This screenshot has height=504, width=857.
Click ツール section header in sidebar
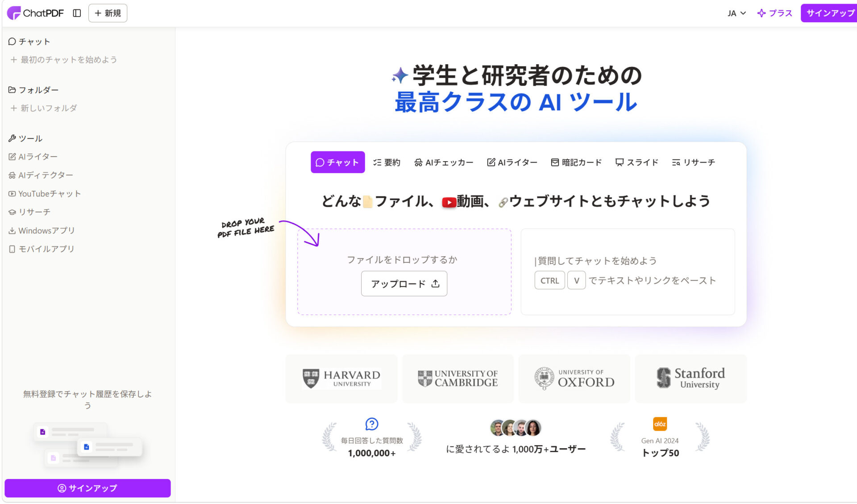[25, 138]
